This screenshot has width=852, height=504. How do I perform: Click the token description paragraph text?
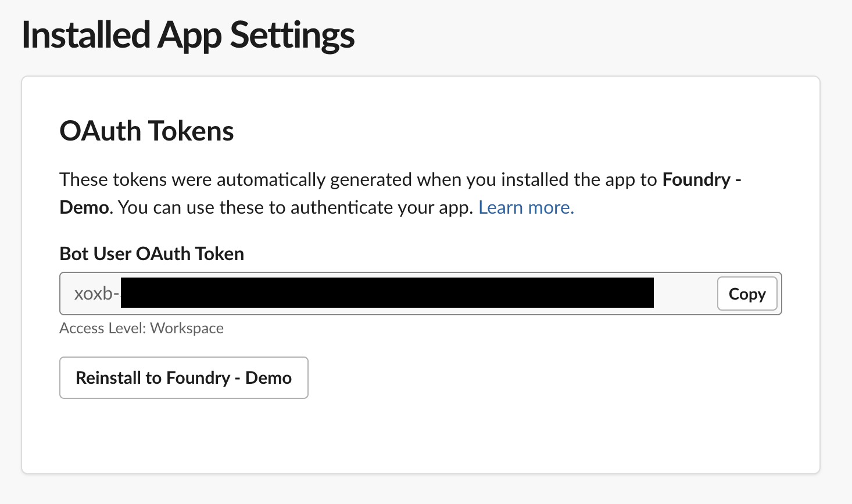coord(349,193)
